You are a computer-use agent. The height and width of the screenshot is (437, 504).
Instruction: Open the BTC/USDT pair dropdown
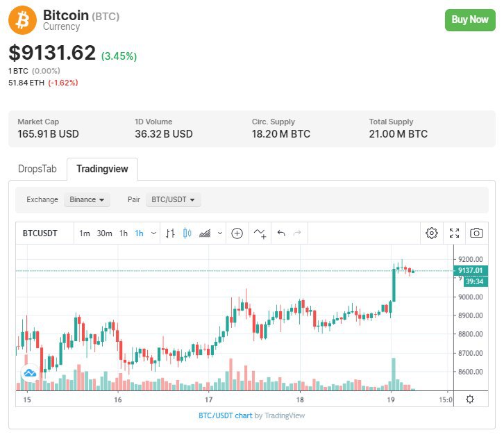tap(174, 199)
